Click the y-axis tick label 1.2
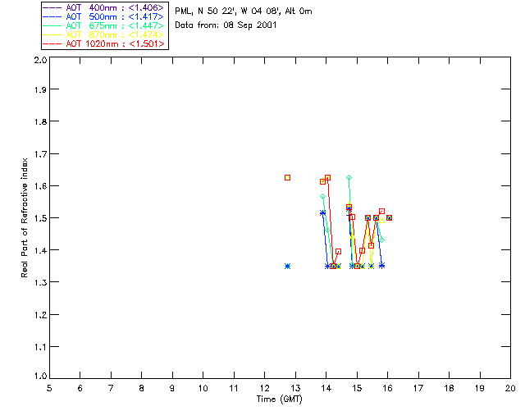Viewport: 525px width, 420px height. click(x=40, y=315)
